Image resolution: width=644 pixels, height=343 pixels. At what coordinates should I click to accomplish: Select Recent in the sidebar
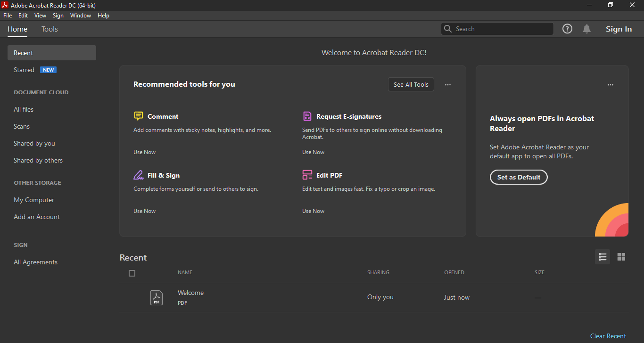(x=52, y=53)
